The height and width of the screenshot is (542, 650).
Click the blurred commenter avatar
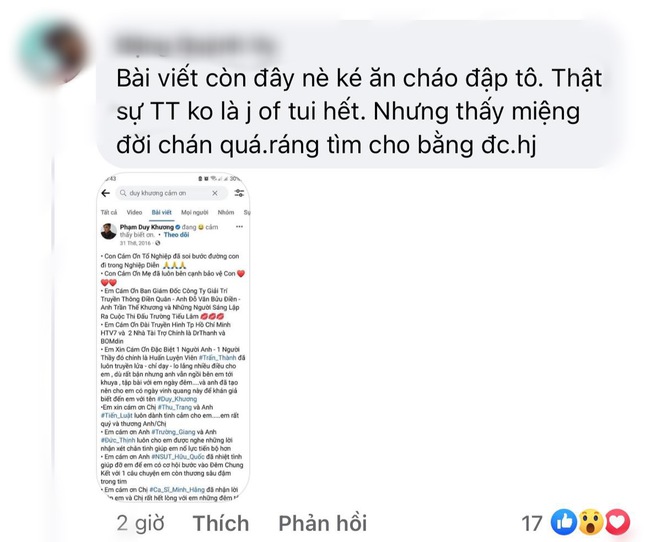point(52,52)
